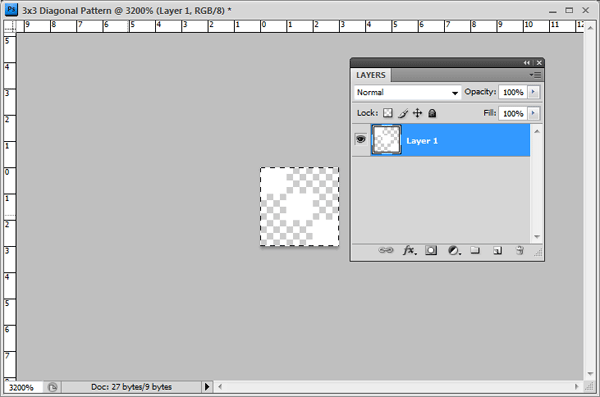This screenshot has width=600, height=397.
Task: Open the Layers panel options menu
Action: (536, 75)
